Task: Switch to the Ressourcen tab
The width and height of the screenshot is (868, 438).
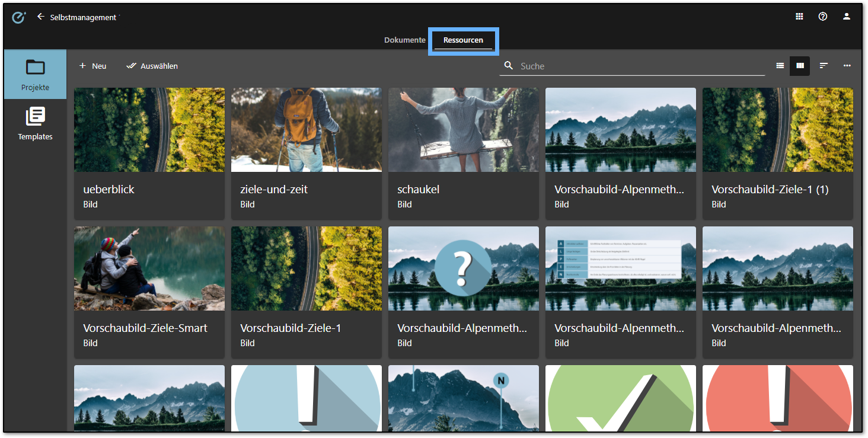Action: [x=463, y=40]
